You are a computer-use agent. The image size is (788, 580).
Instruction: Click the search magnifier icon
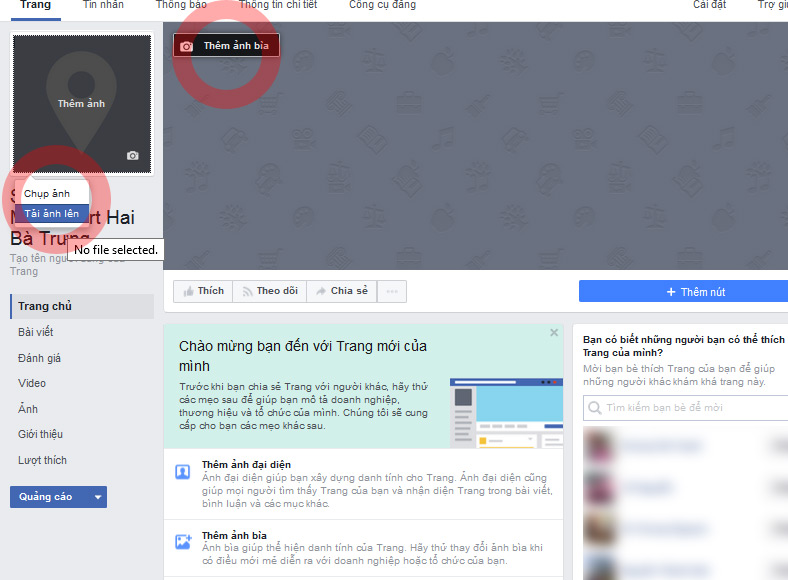click(595, 408)
